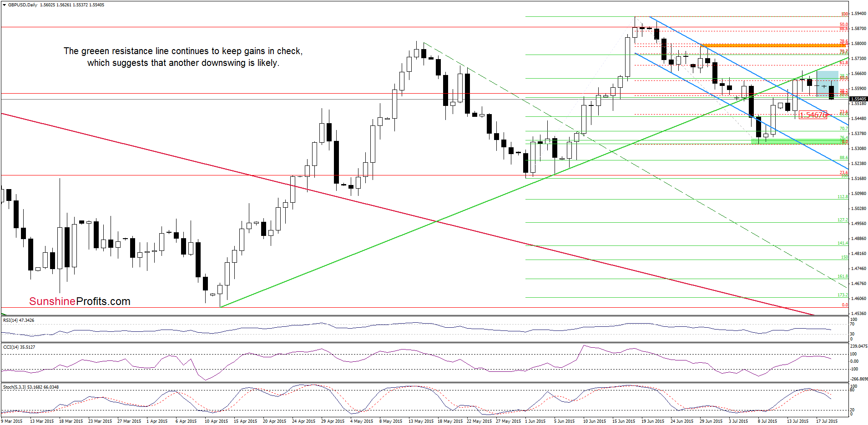This screenshot has height=425, width=868.
Task: Click the 1 Apr 2015 date label
Action: (x=157, y=421)
